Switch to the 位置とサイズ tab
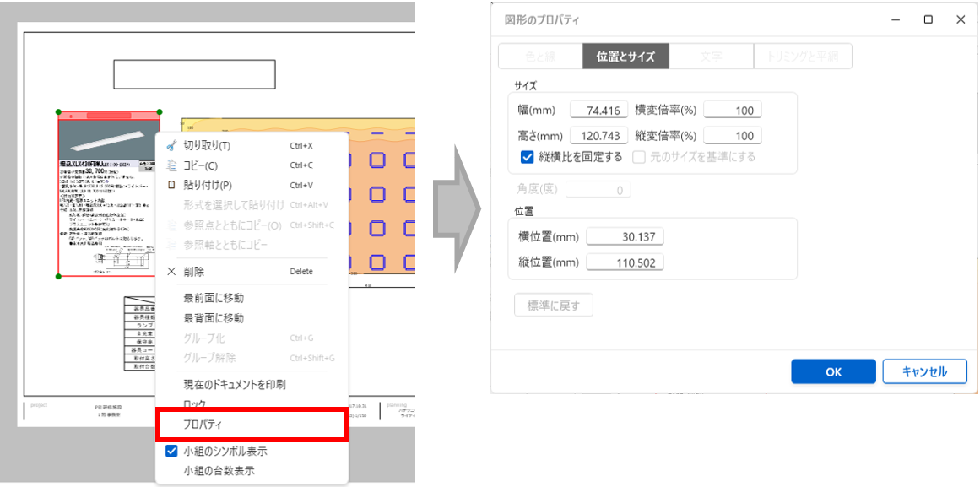Image resolution: width=980 pixels, height=487 pixels. pyautogui.click(x=625, y=57)
